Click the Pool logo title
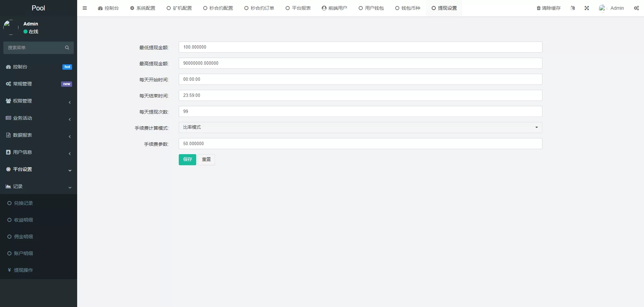 pos(38,8)
